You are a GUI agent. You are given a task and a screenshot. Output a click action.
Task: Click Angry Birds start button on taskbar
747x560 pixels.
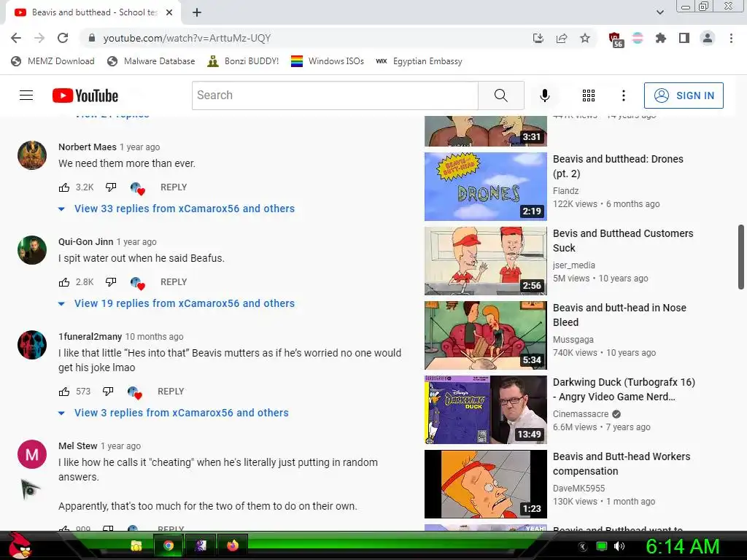(x=20, y=545)
